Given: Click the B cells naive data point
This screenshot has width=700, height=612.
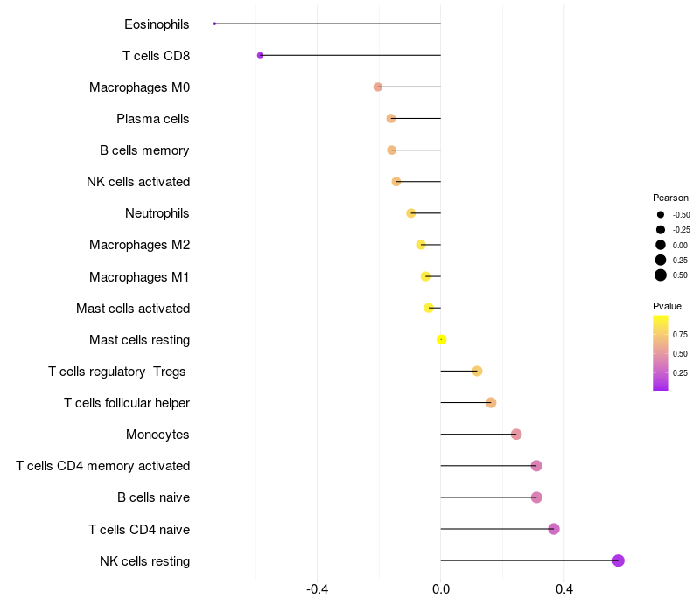Looking at the screenshot, I should coord(536,497).
